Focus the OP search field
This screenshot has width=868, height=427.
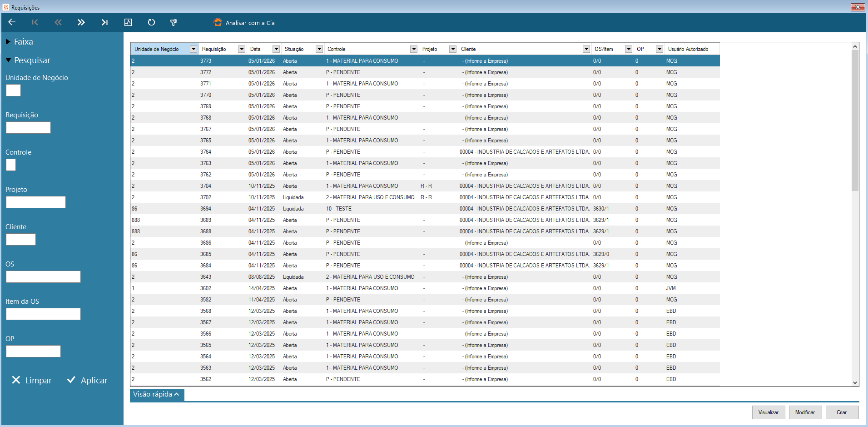pyautogui.click(x=33, y=352)
